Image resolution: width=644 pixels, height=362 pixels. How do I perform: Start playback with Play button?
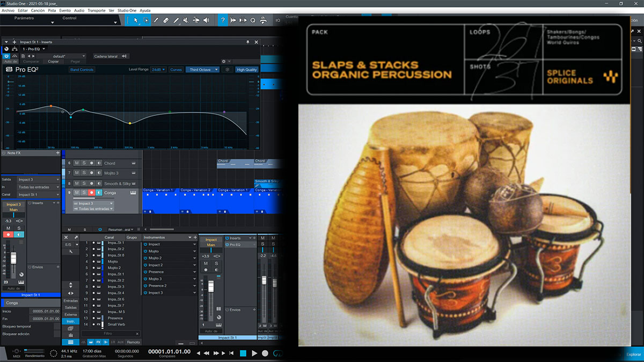click(x=254, y=353)
